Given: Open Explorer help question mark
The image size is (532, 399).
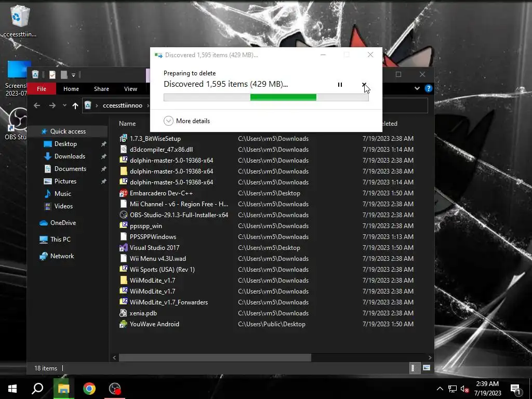Looking at the screenshot, I should pyautogui.click(x=428, y=88).
